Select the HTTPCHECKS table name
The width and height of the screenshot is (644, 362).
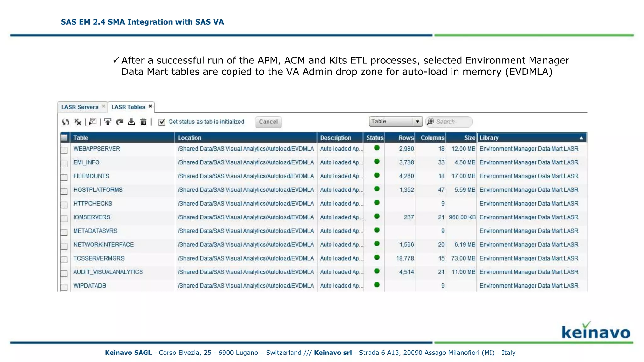click(93, 204)
